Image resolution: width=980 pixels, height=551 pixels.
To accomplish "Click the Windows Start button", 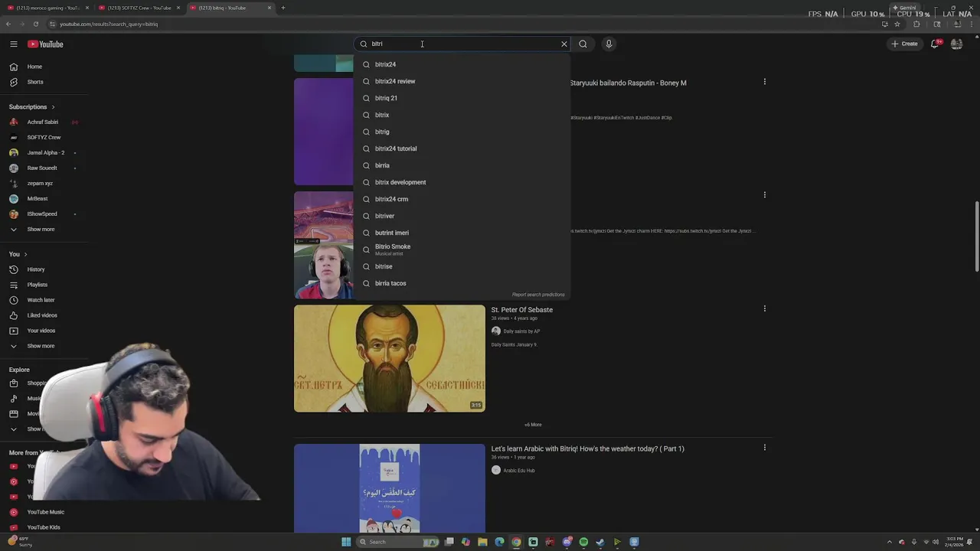I will (x=346, y=542).
